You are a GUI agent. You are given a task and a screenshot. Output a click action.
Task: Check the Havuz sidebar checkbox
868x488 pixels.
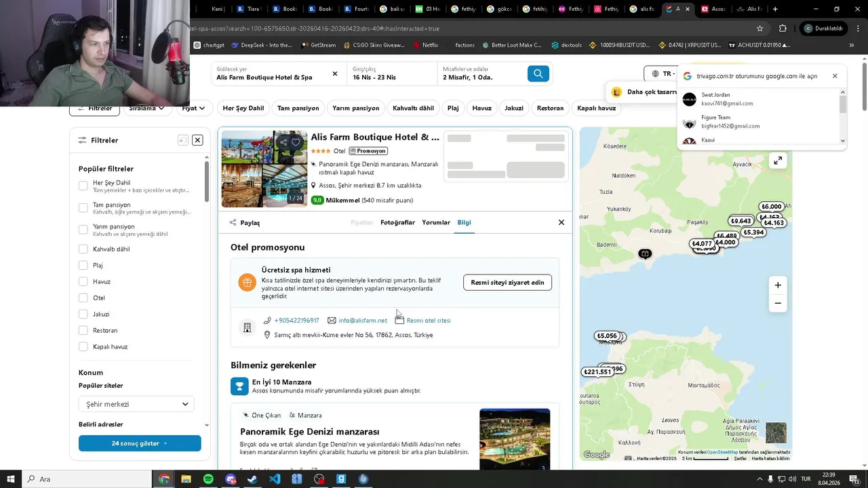[83, 281]
